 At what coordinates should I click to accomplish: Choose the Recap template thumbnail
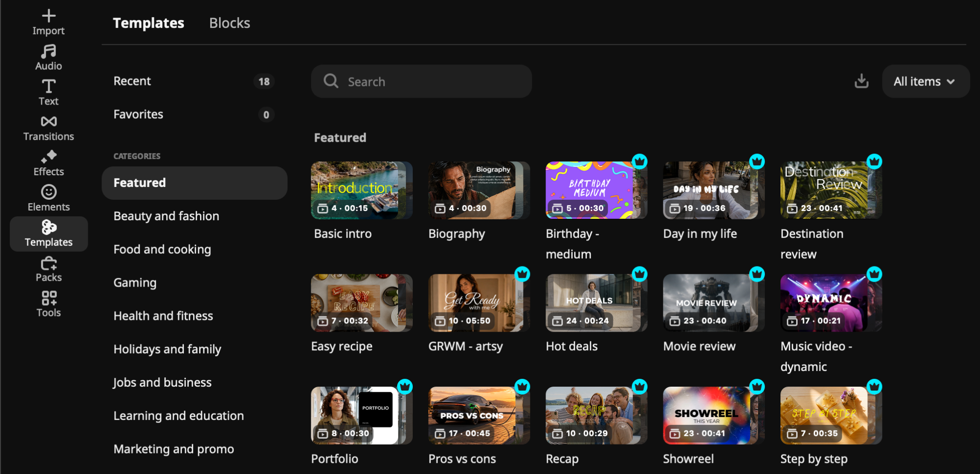(596, 416)
